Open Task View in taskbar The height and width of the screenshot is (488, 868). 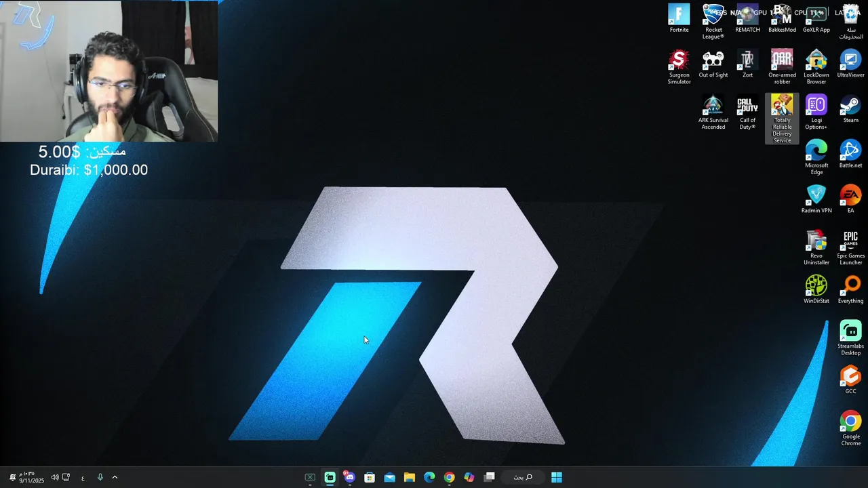click(x=489, y=477)
